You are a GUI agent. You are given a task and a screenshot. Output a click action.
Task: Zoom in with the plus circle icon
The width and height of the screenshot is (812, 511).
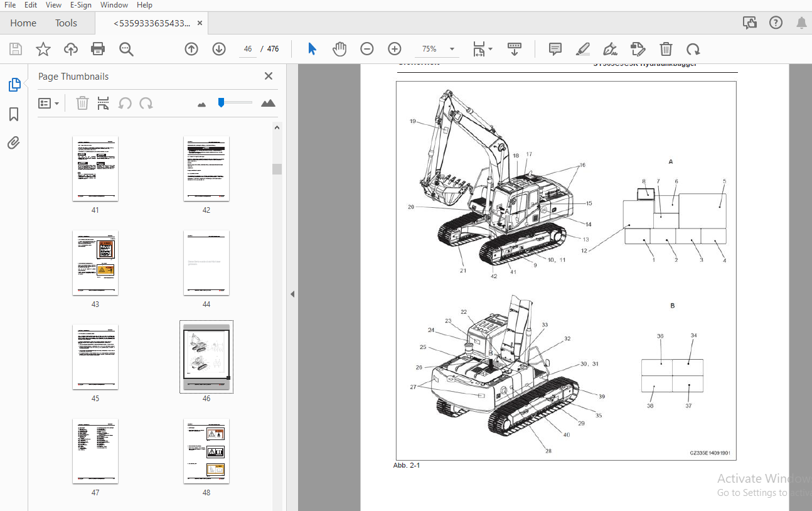(x=395, y=49)
